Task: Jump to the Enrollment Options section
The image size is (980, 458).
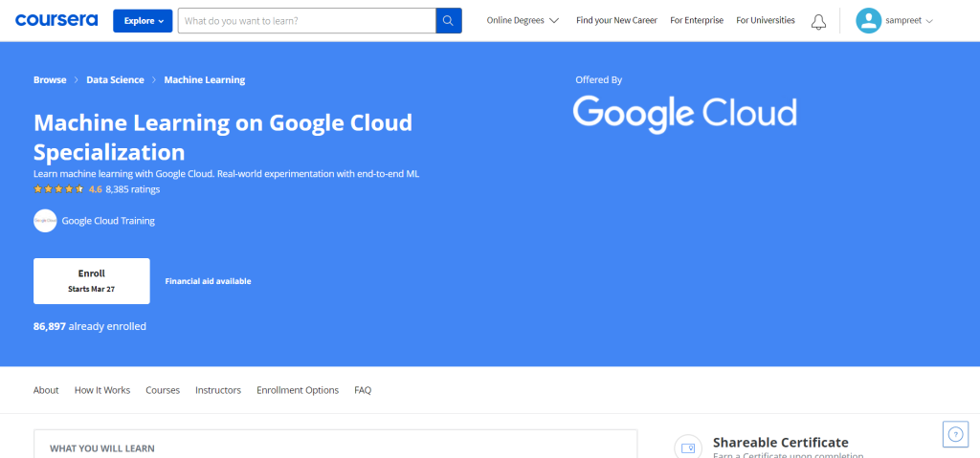Action: pyautogui.click(x=298, y=390)
